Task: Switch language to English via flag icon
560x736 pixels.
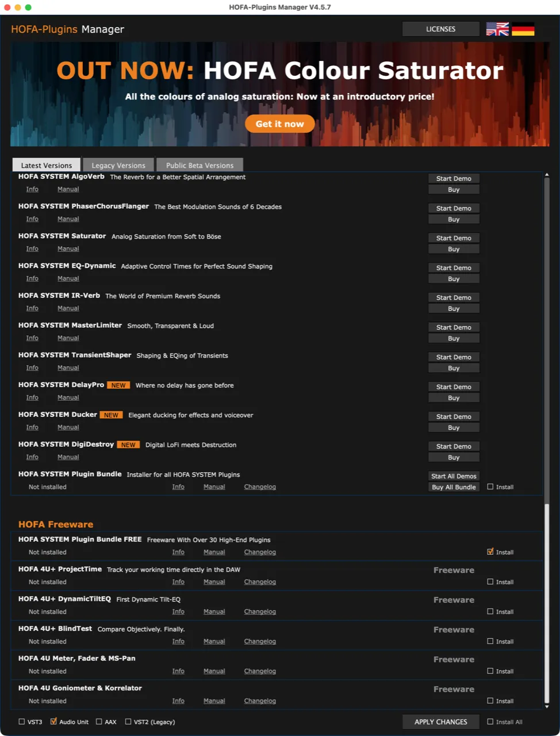Action: (x=497, y=28)
